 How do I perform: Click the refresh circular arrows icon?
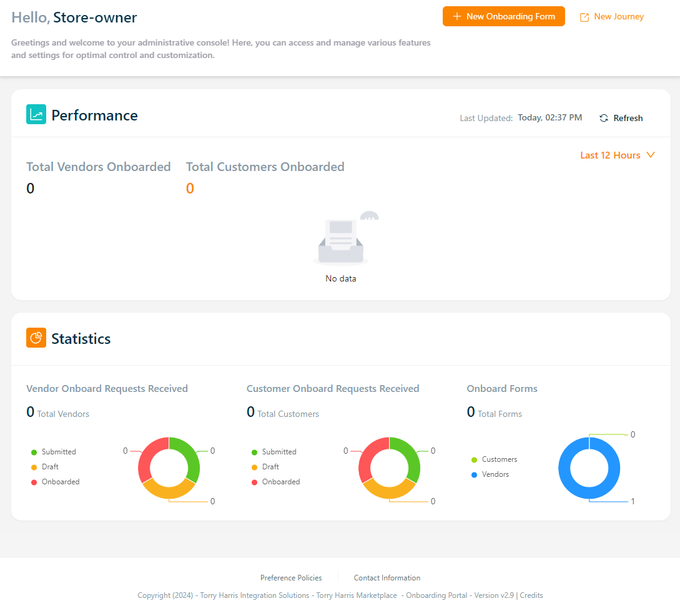(604, 118)
